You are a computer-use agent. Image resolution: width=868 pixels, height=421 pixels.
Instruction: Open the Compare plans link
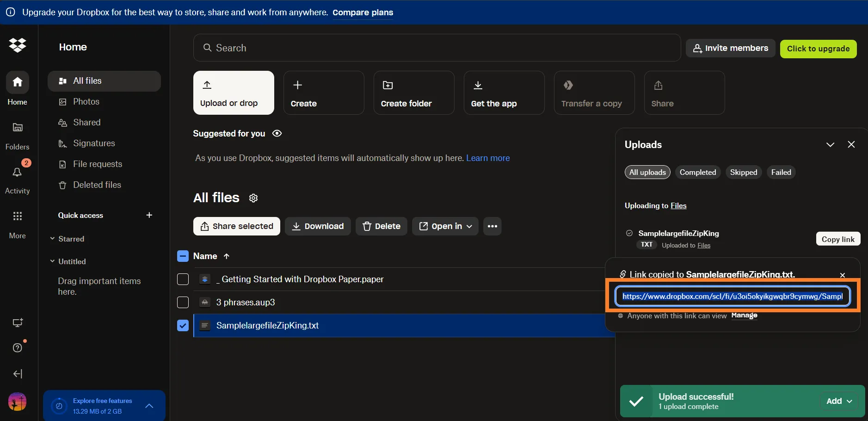click(x=363, y=12)
